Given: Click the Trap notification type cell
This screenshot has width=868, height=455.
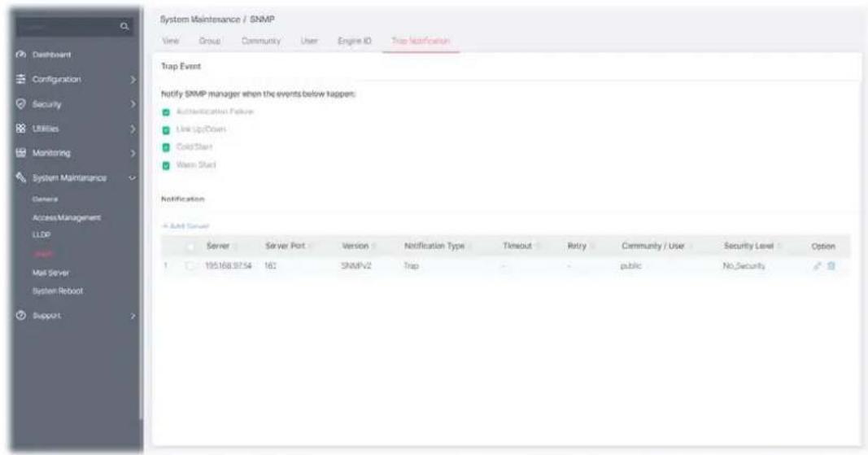Looking at the screenshot, I should tap(411, 266).
